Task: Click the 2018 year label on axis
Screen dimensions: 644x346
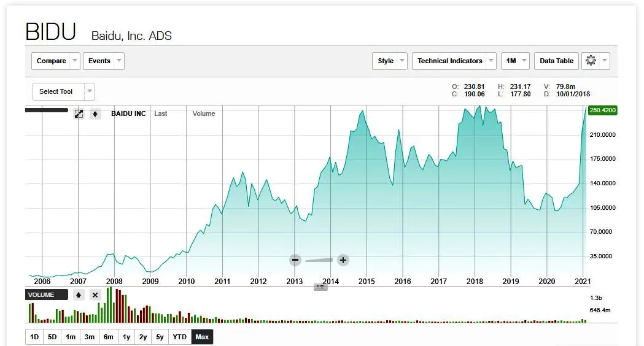Action: (475, 282)
